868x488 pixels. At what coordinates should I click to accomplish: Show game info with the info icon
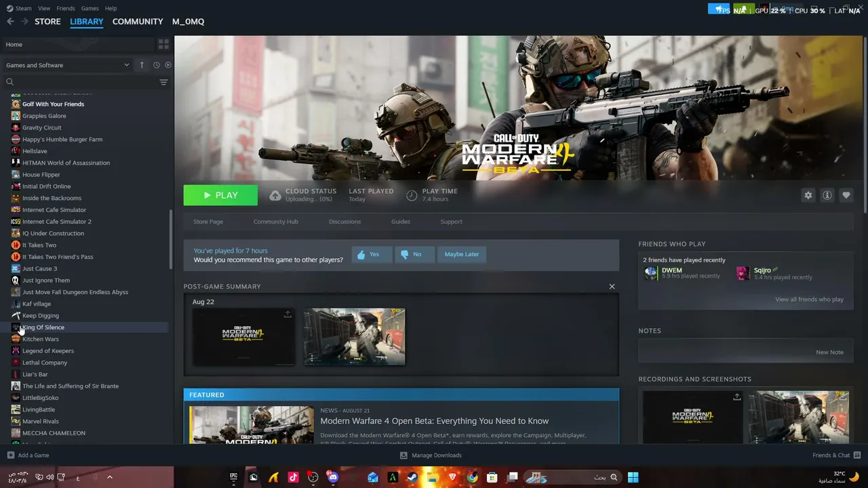pyautogui.click(x=827, y=195)
